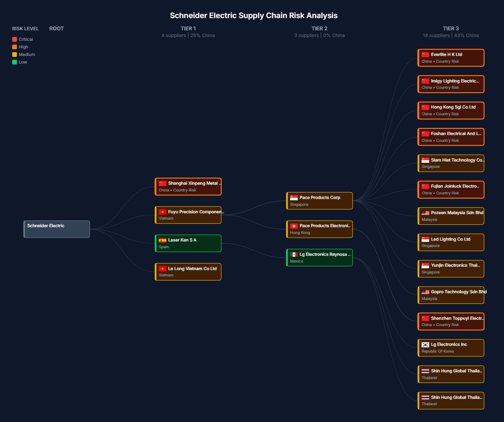Click the Vietnam flag on Fuyu Precision Components
504x422 pixels.
[162, 212]
